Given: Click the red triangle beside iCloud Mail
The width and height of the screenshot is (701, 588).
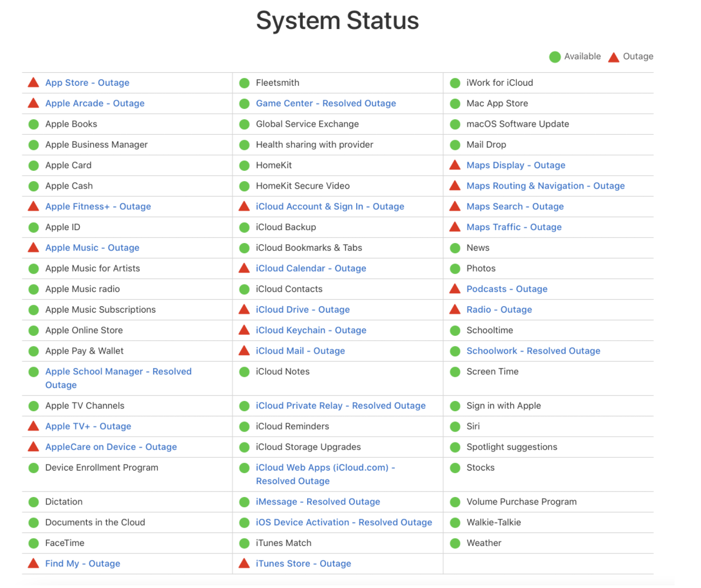Looking at the screenshot, I should pyautogui.click(x=244, y=350).
